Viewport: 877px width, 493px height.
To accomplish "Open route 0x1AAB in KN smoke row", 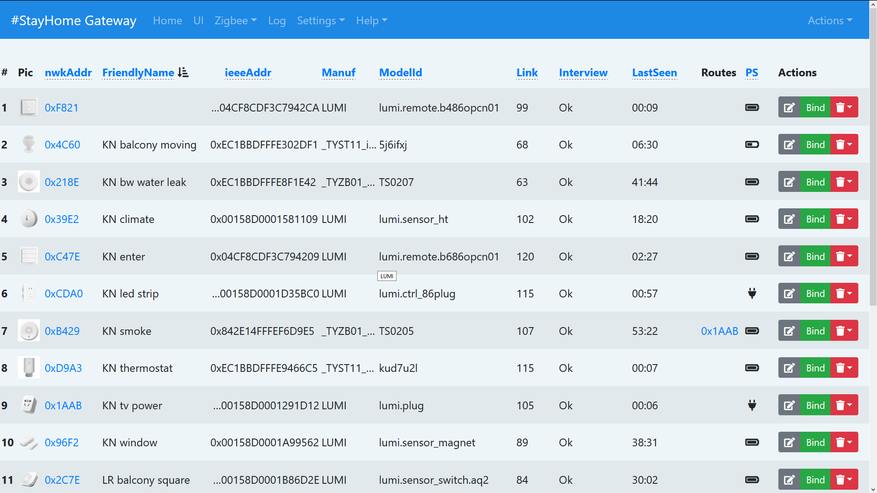I will coord(719,331).
